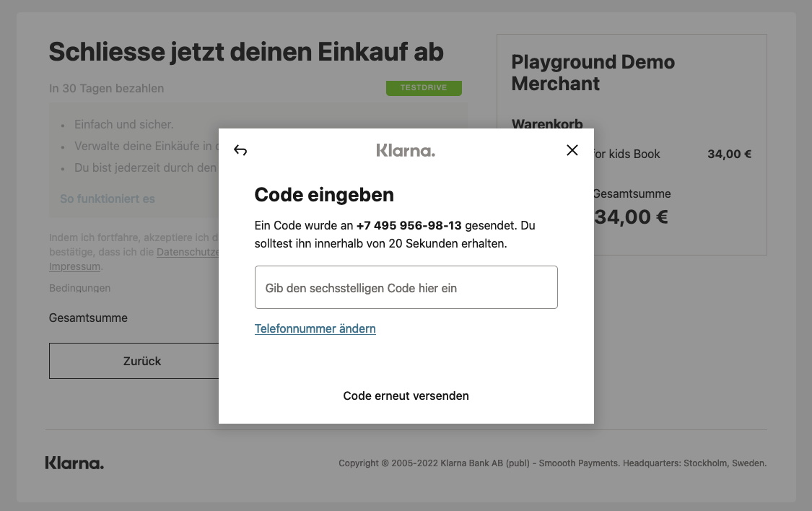Image resolution: width=812 pixels, height=511 pixels.
Task: Click the 'Playground Demo Merchant' title
Action: (x=593, y=72)
